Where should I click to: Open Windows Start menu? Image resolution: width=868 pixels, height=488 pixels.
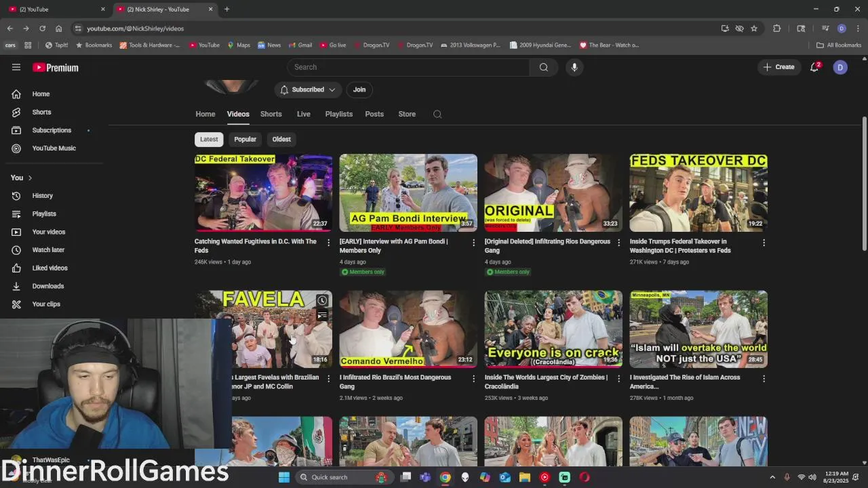[284, 477]
